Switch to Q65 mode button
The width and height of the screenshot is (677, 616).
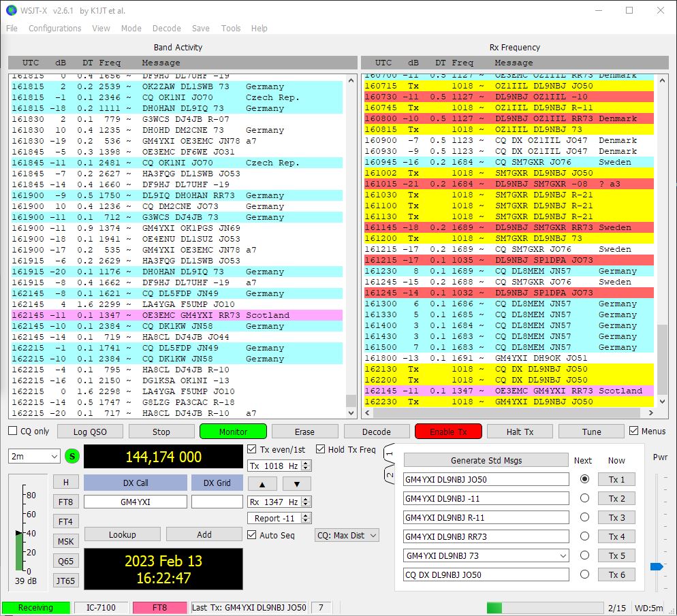coord(66,562)
